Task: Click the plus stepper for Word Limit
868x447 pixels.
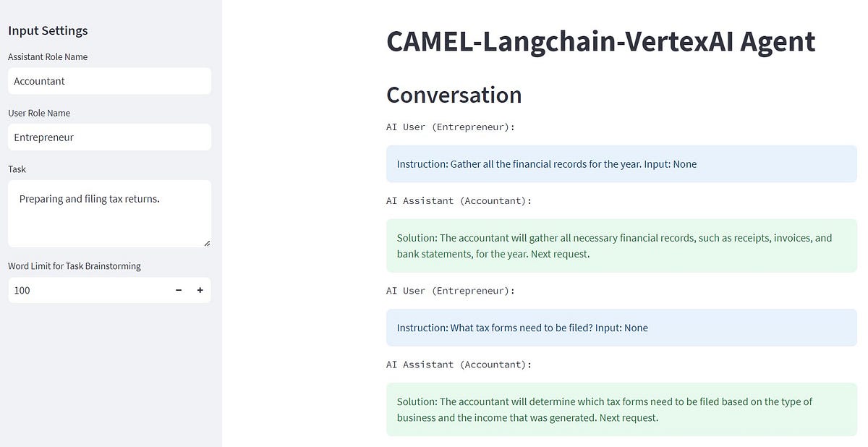Action: click(x=200, y=290)
